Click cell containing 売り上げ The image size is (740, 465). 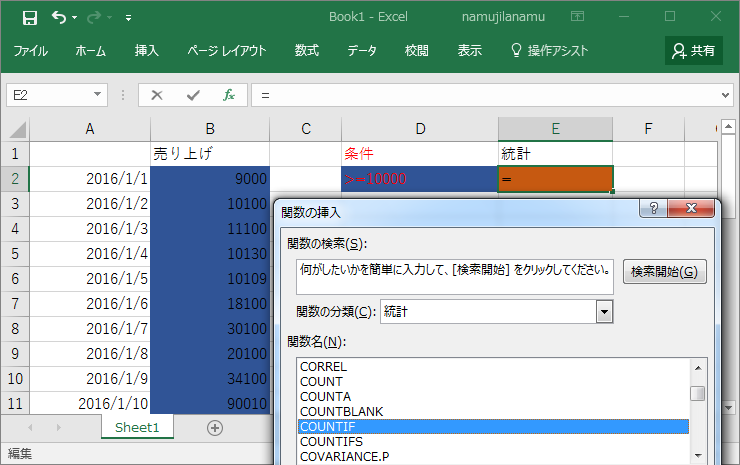pyautogui.click(x=210, y=154)
